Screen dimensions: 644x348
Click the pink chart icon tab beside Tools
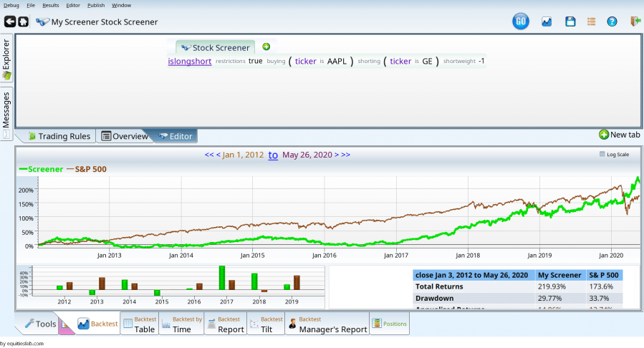tap(65, 324)
